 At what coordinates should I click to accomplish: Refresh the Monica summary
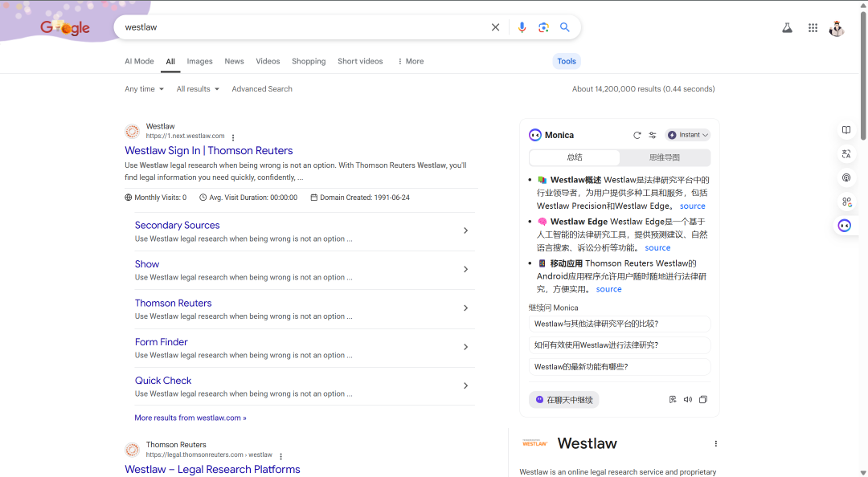637,135
